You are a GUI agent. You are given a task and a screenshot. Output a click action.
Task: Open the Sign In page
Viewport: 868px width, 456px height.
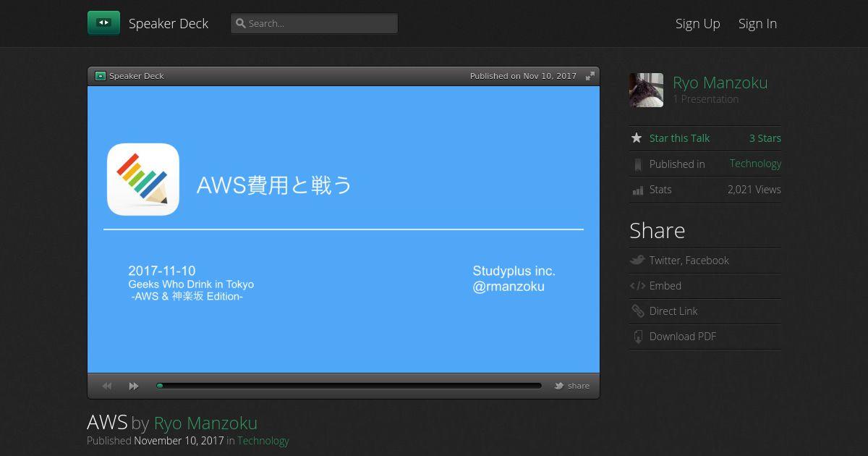click(757, 23)
